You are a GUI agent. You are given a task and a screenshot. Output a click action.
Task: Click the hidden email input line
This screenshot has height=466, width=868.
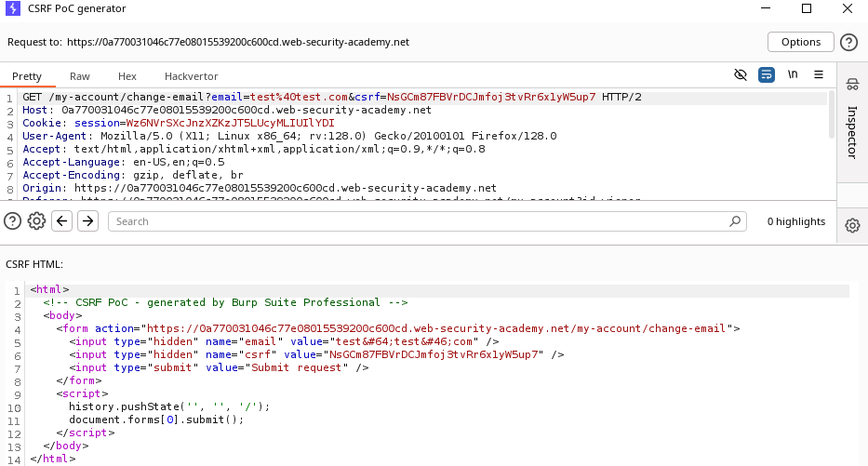(x=284, y=341)
